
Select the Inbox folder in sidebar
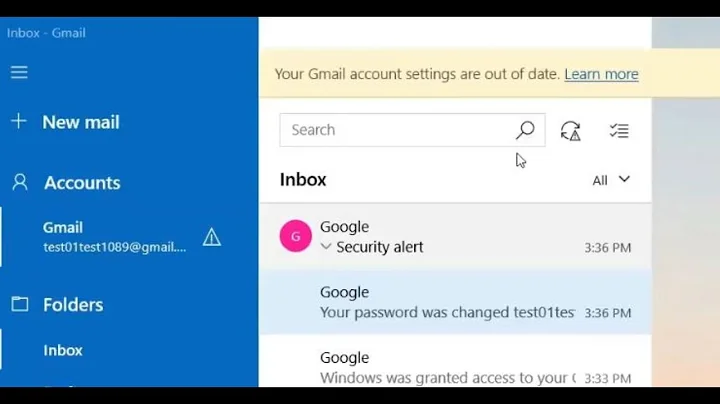(x=63, y=350)
